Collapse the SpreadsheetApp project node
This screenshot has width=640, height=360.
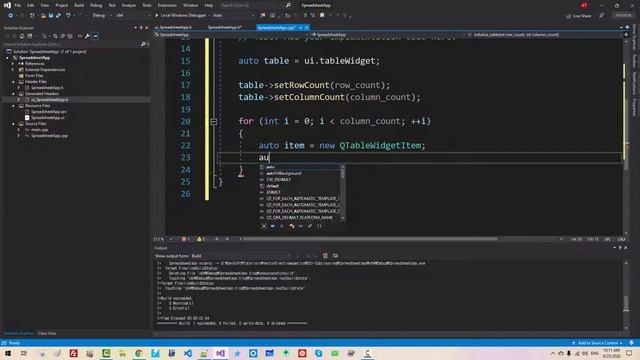[x=7, y=58]
